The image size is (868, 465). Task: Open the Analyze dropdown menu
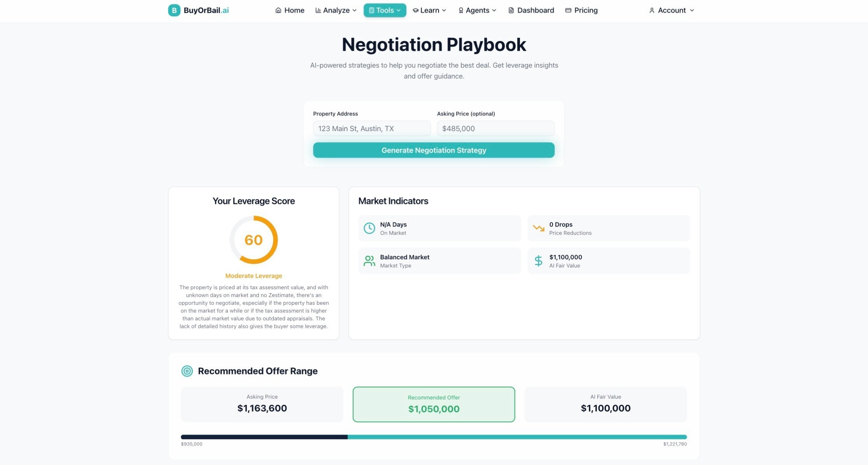[335, 10]
